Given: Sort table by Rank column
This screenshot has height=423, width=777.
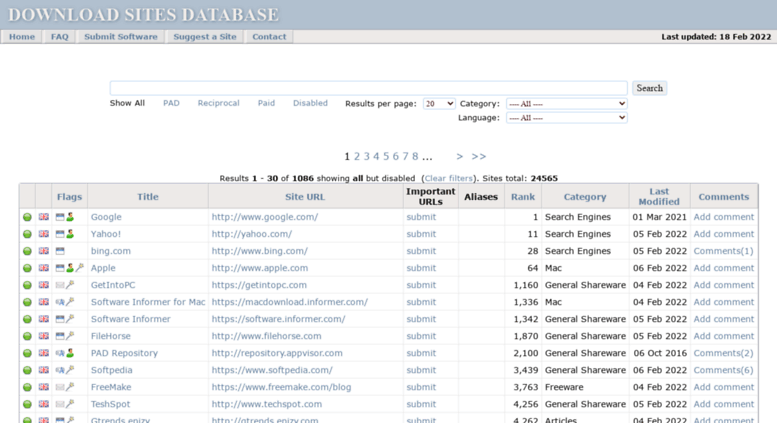Looking at the screenshot, I should 523,197.
